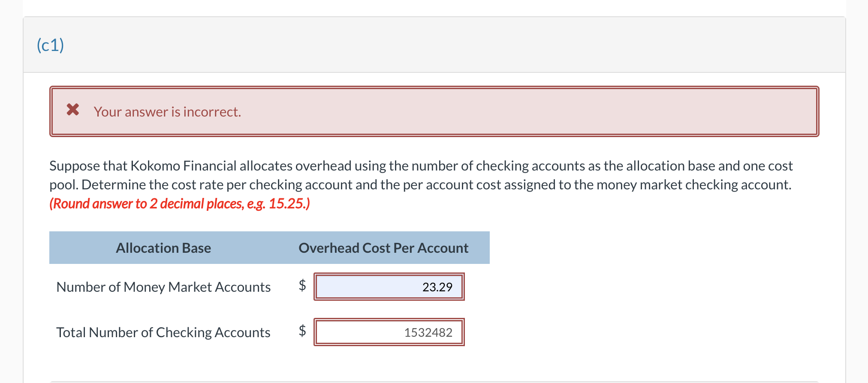Click the dollar sign beside Checking Accounts answer
Screen dimensions: 868x383
coord(302,332)
